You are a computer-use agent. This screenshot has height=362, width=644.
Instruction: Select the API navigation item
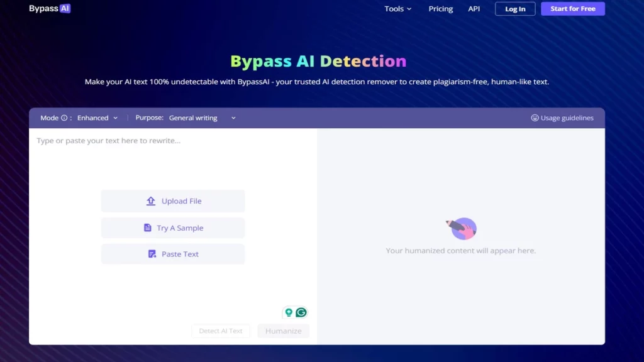tap(474, 9)
